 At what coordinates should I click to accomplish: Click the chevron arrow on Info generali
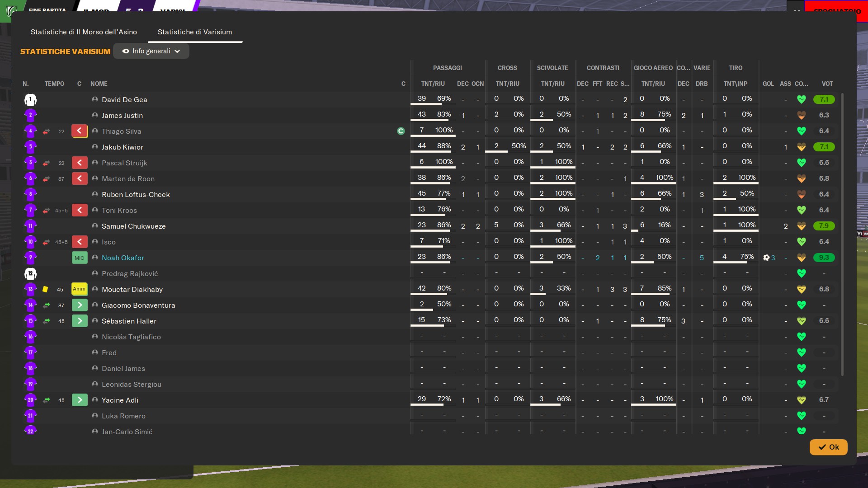coord(177,52)
